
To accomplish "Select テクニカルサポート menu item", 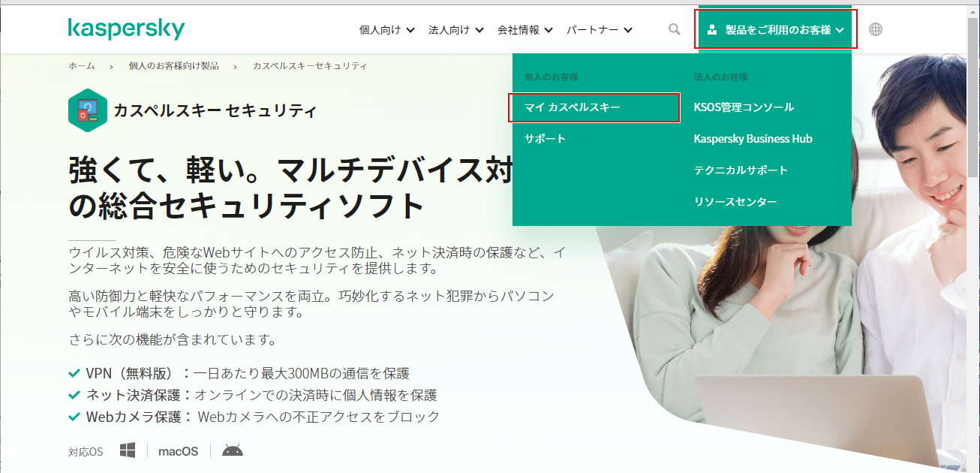I will point(741,170).
